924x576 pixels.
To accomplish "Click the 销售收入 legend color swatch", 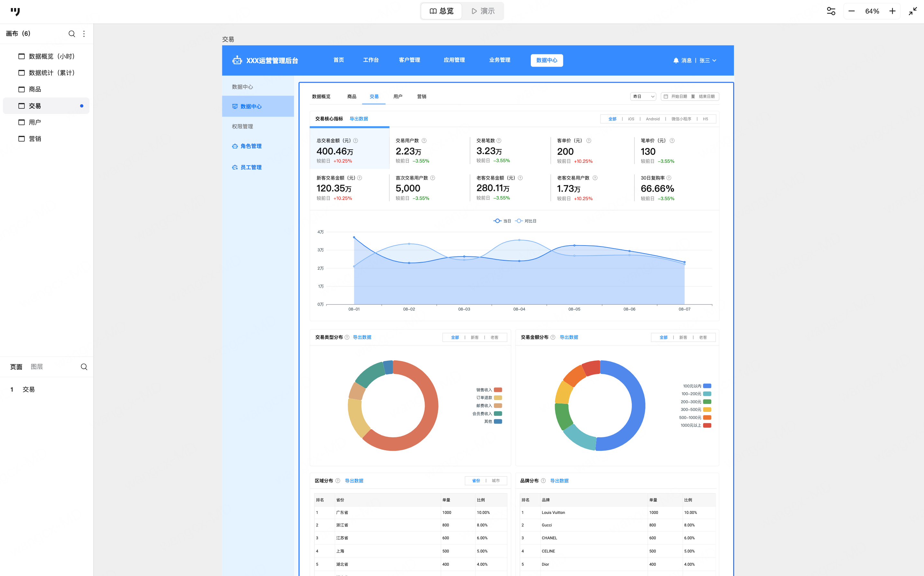I will pos(498,389).
